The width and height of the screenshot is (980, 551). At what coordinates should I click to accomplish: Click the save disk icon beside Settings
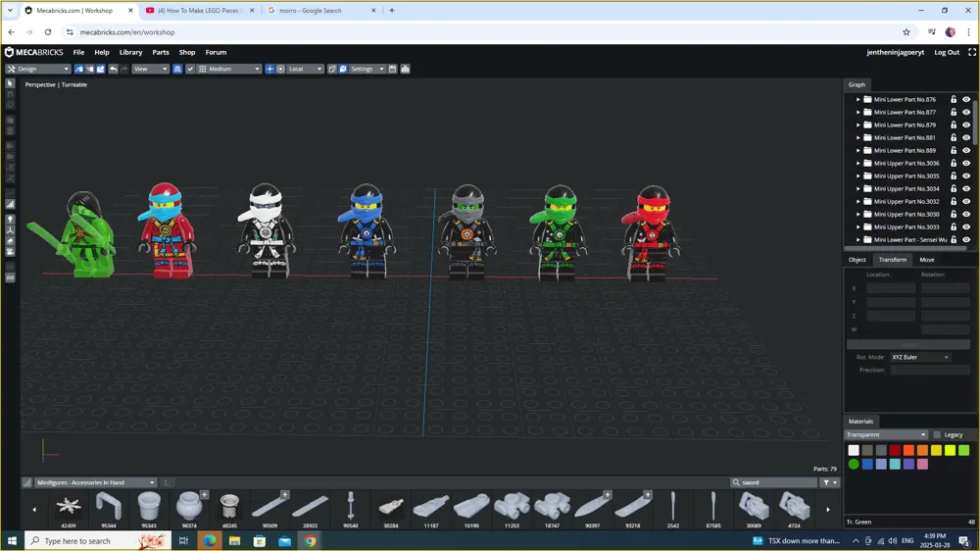click(393, 69)
